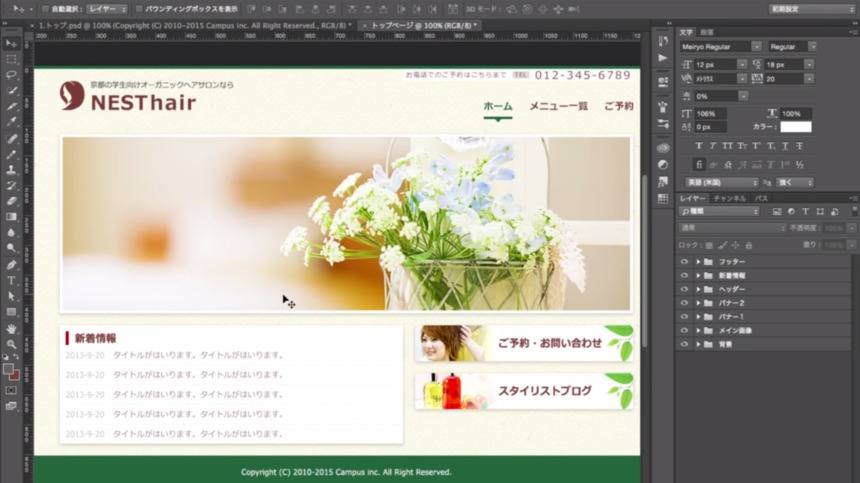This screenshot has height=483, width=860.
Task: Select the Quick Selection tool
Action: point(11,90)
